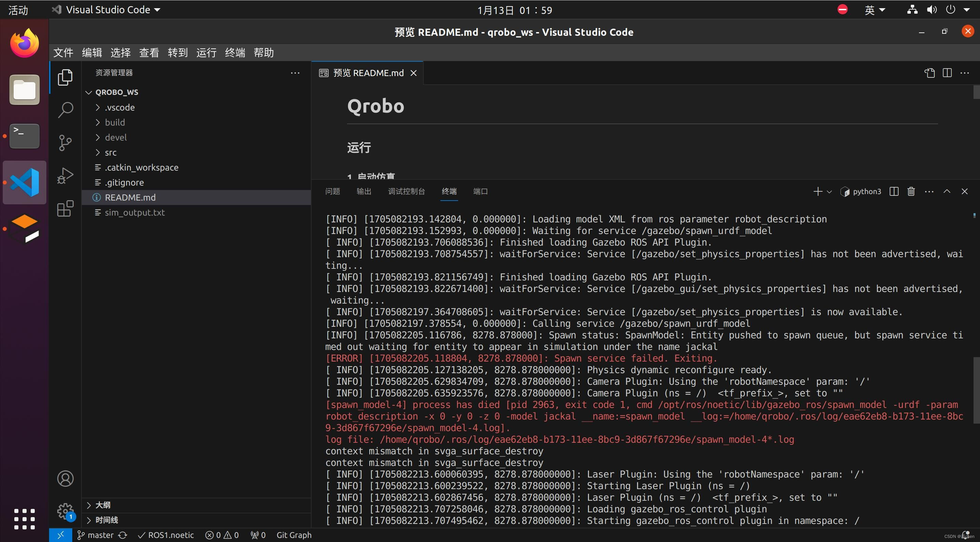Open the 编辑 menu
The width and height of the screenshot is (980, 542).
point(92,53)
